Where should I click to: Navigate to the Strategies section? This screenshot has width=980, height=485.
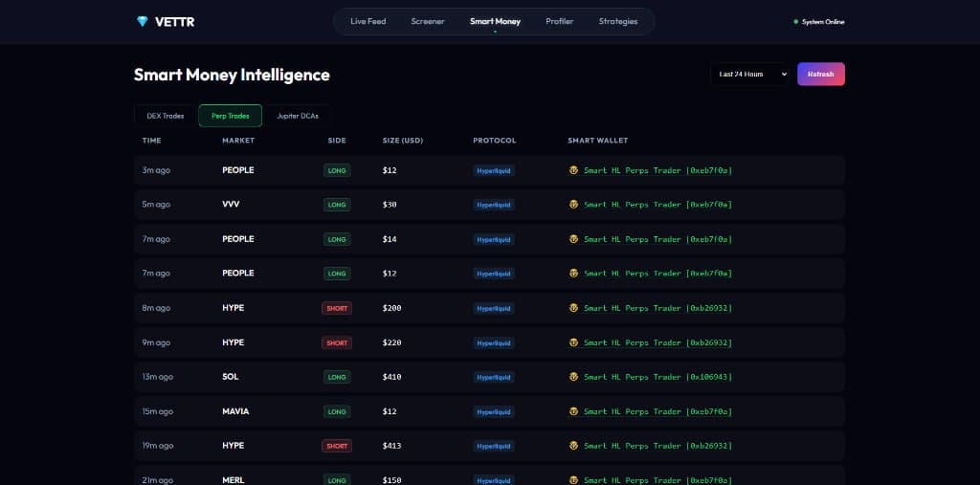(617, 21)
